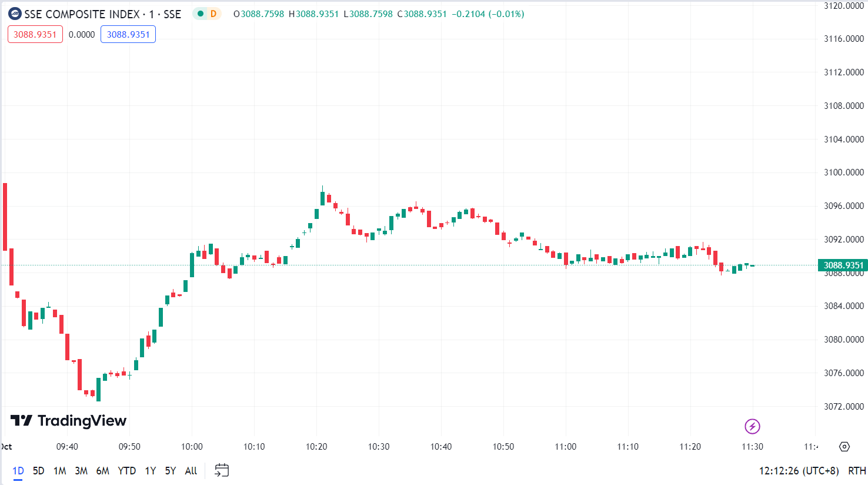868x485 pixels.
Task: Click the TradingView logo
Action: point(69,420)
